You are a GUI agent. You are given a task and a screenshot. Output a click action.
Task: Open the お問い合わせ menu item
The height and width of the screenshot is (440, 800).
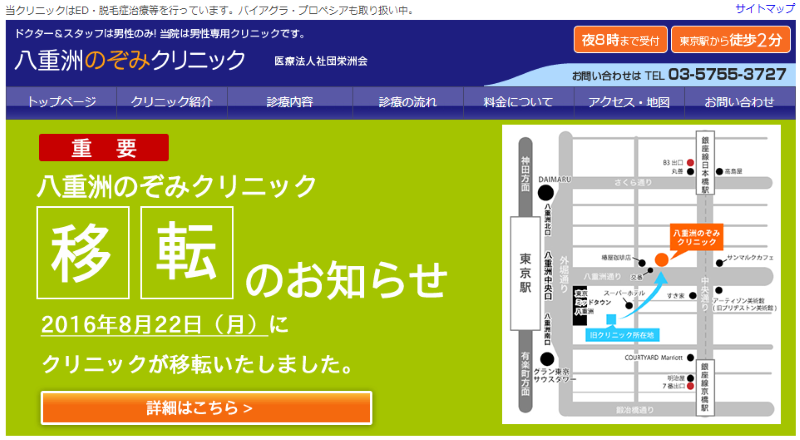pyautogui.click(x=740, y=102)
